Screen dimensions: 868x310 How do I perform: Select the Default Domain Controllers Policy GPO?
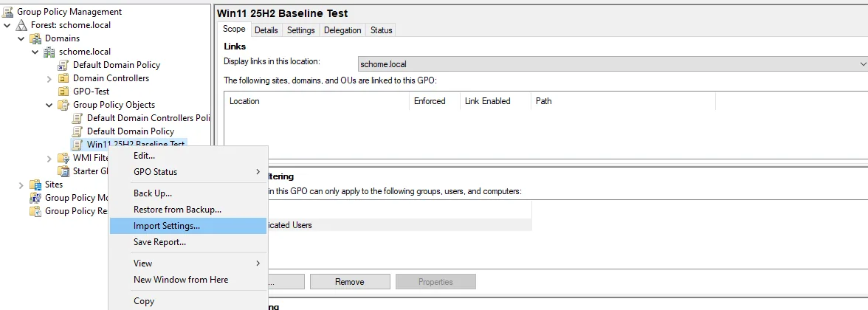coord(148,118)
